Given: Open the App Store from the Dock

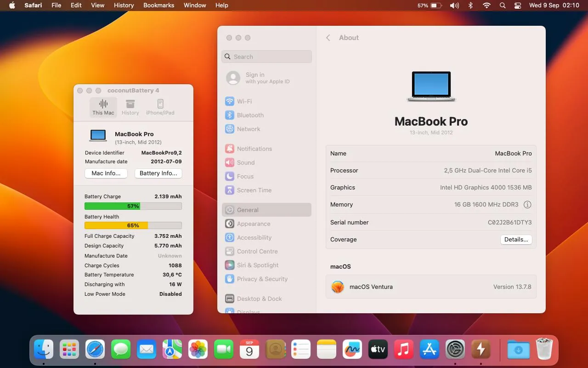Looking at the screenshot, I should (430, 350).
